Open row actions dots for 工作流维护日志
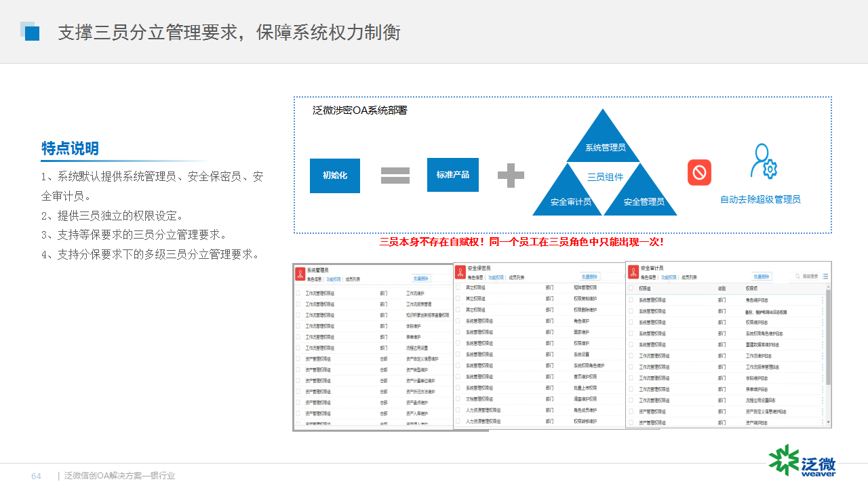The width and height of the screenshot is (868, 488). [823, 356]
